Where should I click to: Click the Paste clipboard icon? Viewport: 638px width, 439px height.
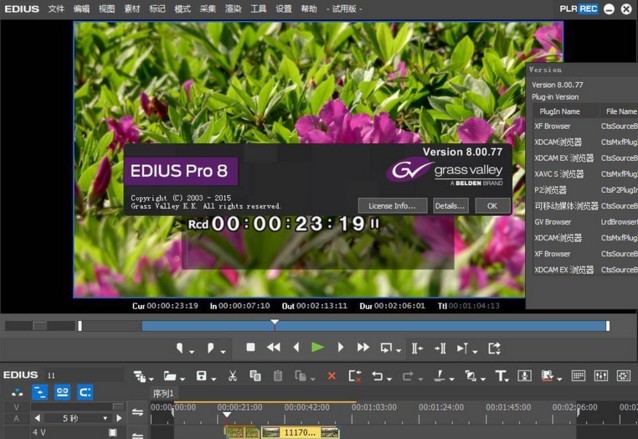point(278,376)
